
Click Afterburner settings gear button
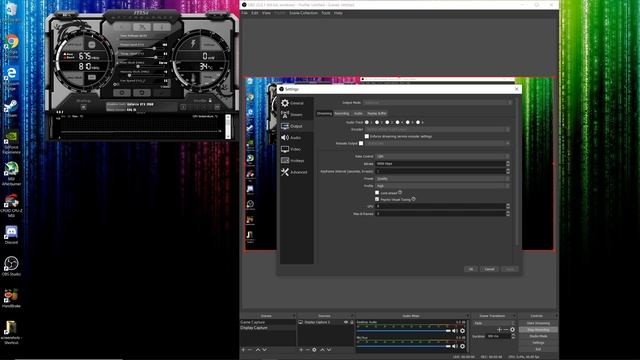122,93
